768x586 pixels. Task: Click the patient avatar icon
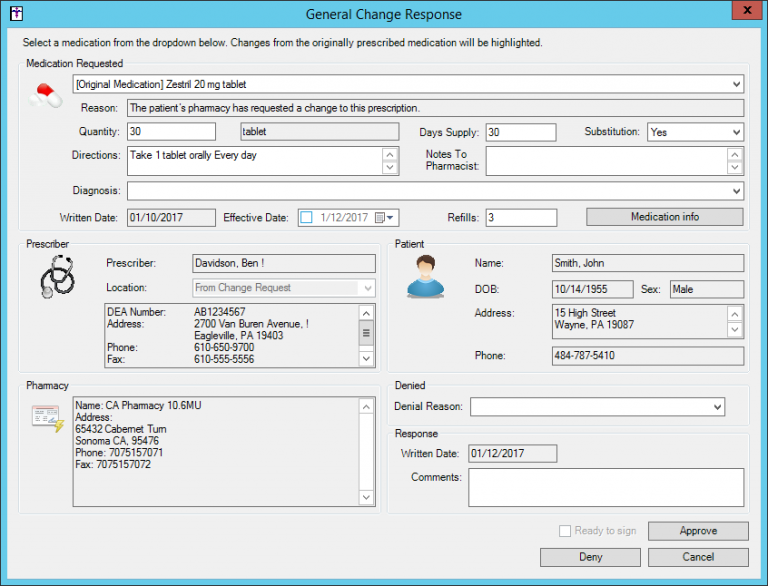pos(425,277)
